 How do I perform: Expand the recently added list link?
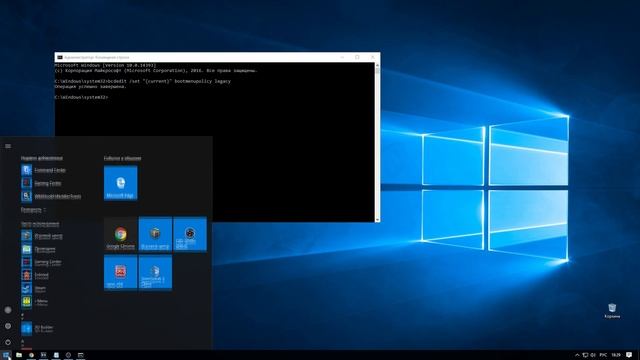(33, 210)
